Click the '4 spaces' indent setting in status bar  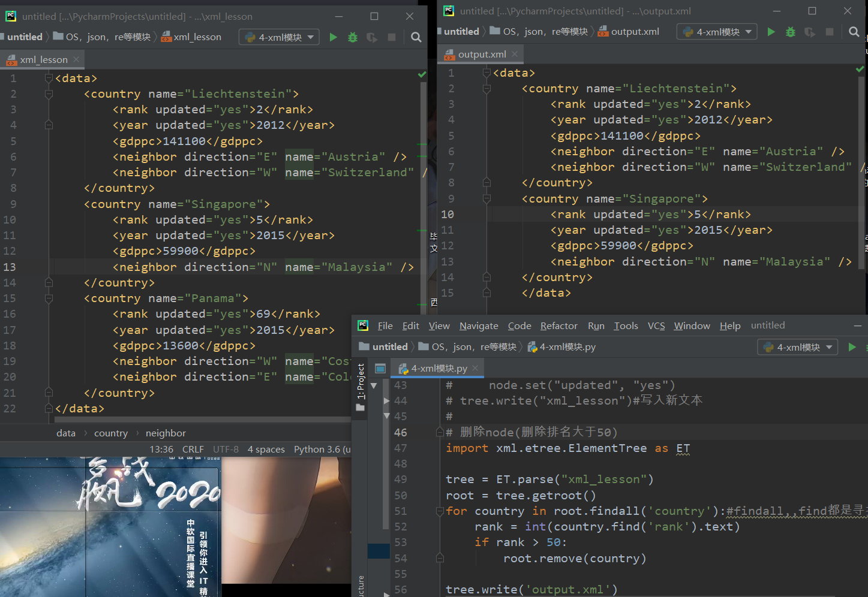click(x=266, y=449)
